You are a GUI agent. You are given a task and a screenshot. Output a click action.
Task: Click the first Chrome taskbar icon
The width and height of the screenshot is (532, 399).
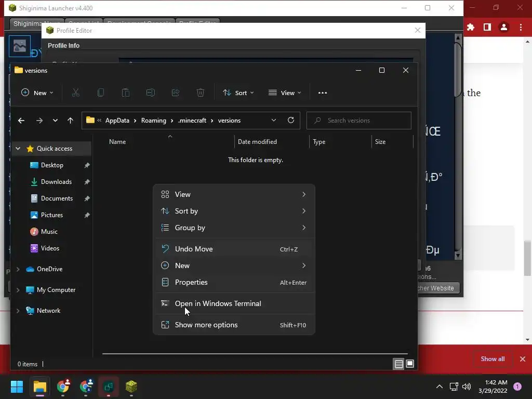click(x=63, y=387)
